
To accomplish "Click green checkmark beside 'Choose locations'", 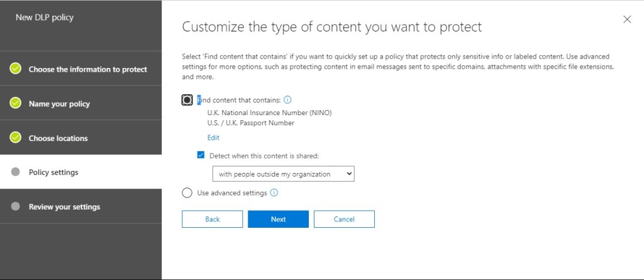I will (x=16, y=138).
